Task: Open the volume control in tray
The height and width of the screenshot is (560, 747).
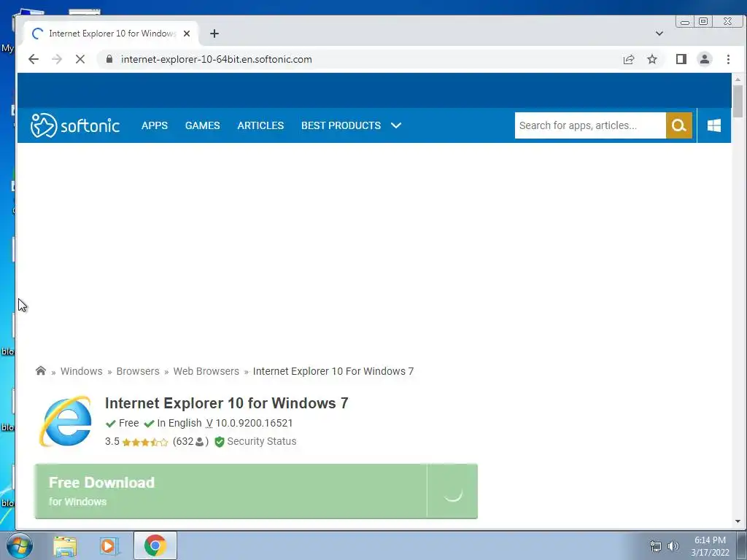Action: click(x=673, y=545)
